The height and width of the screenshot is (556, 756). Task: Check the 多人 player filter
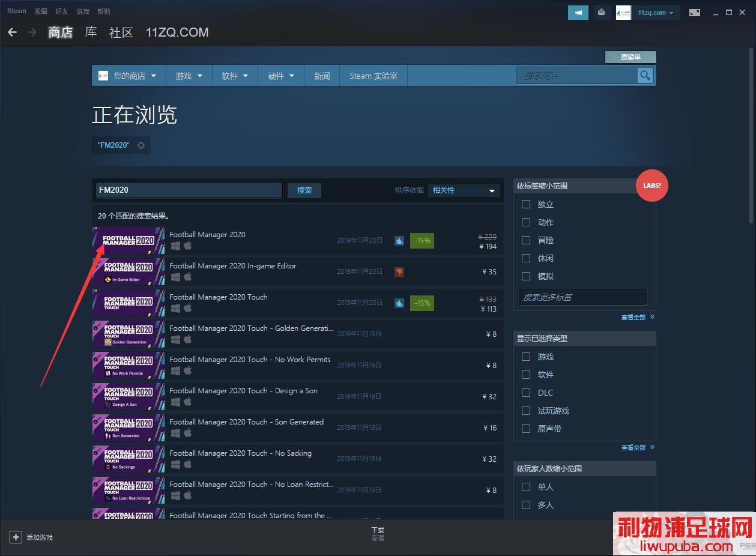click(x=526, y=505)
